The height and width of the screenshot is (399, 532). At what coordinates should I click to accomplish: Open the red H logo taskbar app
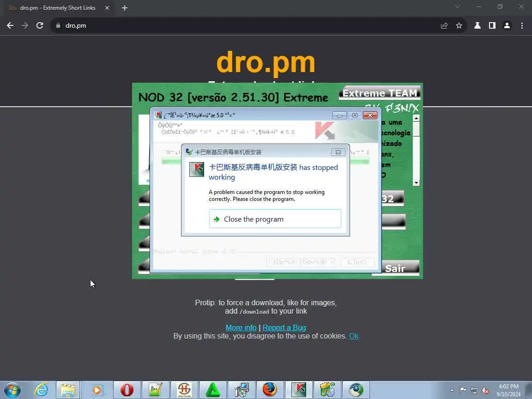(184, 390)
